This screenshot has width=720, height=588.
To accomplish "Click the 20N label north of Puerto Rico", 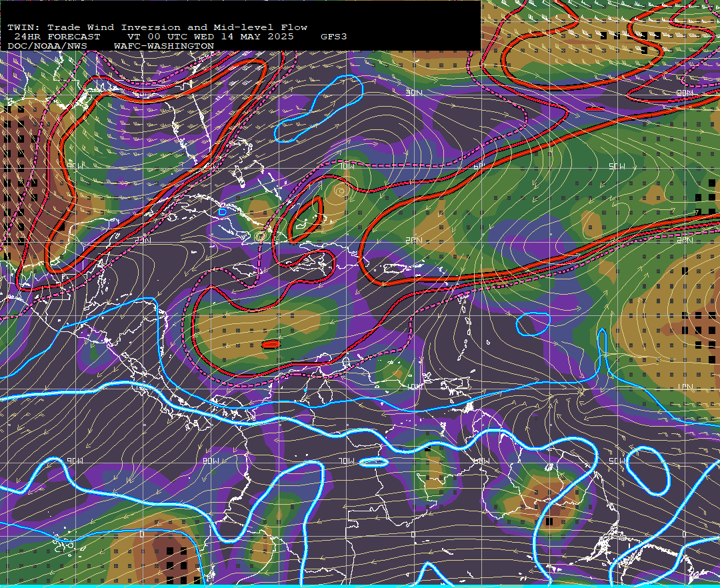I will (x=414, y=240).
